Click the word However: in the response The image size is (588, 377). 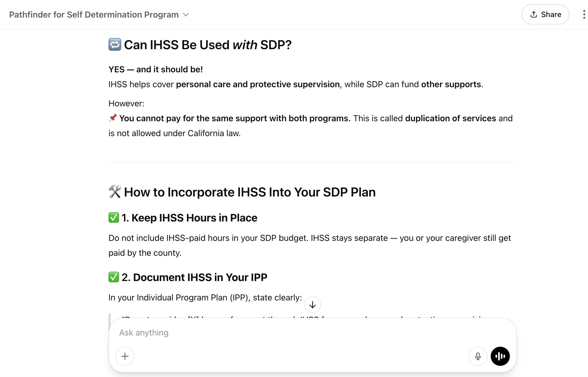[127, 103]
